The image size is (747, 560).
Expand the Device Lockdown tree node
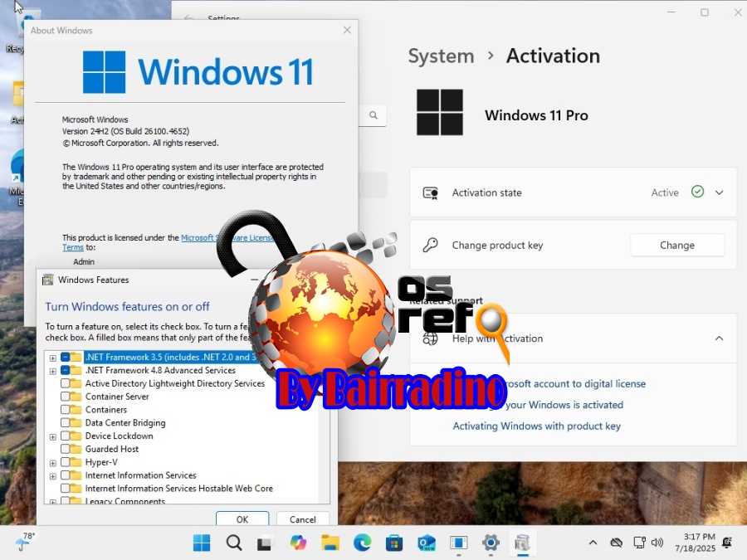(x=53, y=437)
